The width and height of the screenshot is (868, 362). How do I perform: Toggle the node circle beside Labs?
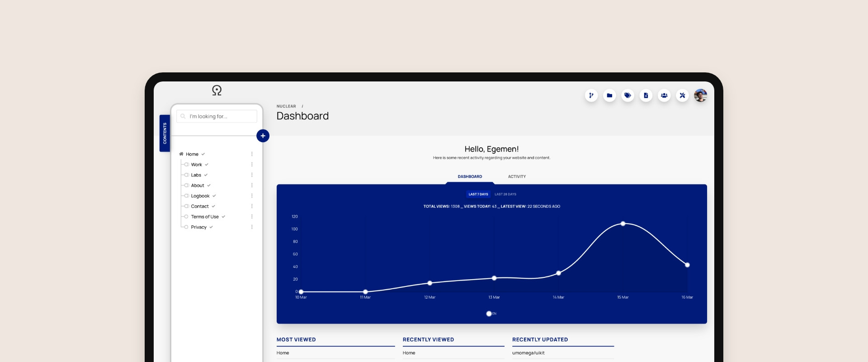(x=186, y=175)
